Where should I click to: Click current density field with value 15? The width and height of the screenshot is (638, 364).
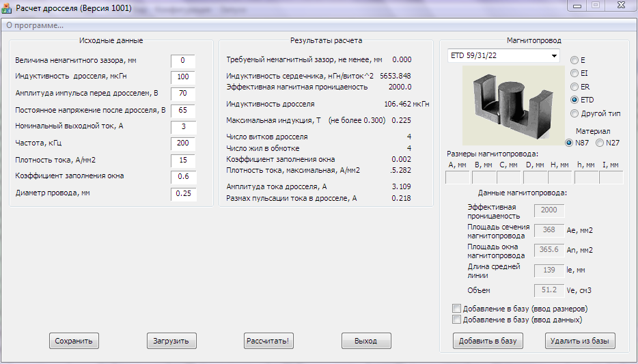(x=183, y=160)
